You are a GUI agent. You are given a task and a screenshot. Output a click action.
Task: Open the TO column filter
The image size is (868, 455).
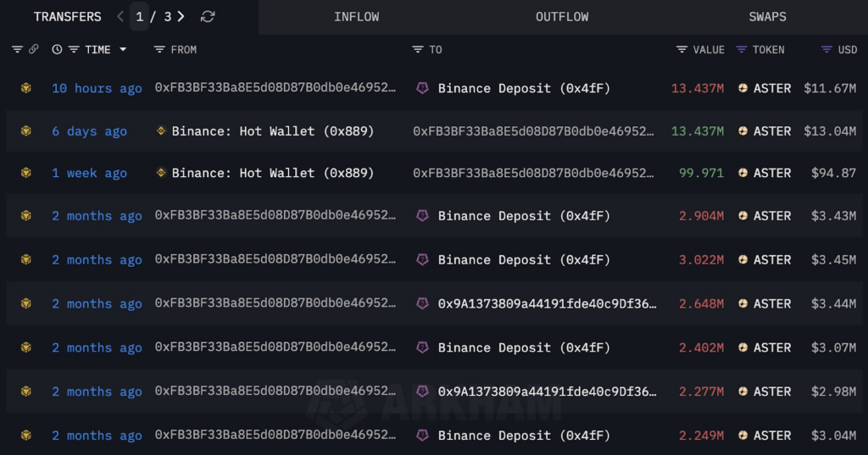418,50
